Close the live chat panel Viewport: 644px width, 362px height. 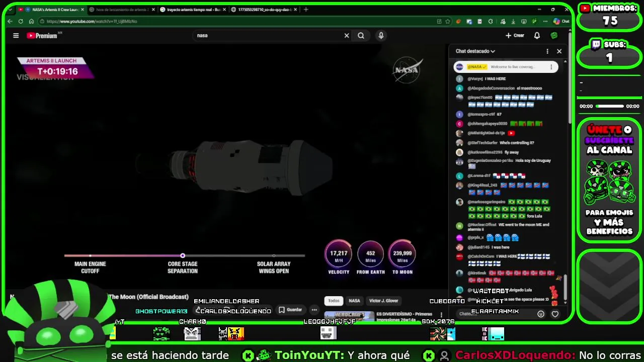coord(559,51)
